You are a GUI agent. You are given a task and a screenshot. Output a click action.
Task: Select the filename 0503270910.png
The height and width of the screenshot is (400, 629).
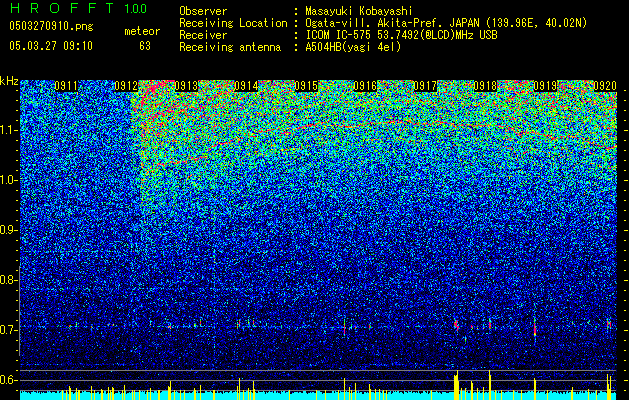coord(51,26)
